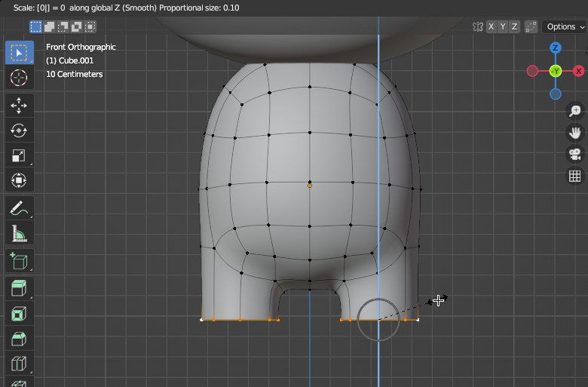This screenshot has width=588, height=387.
Task: Activate the Loop Cut tool
Action: coord(19,364)
